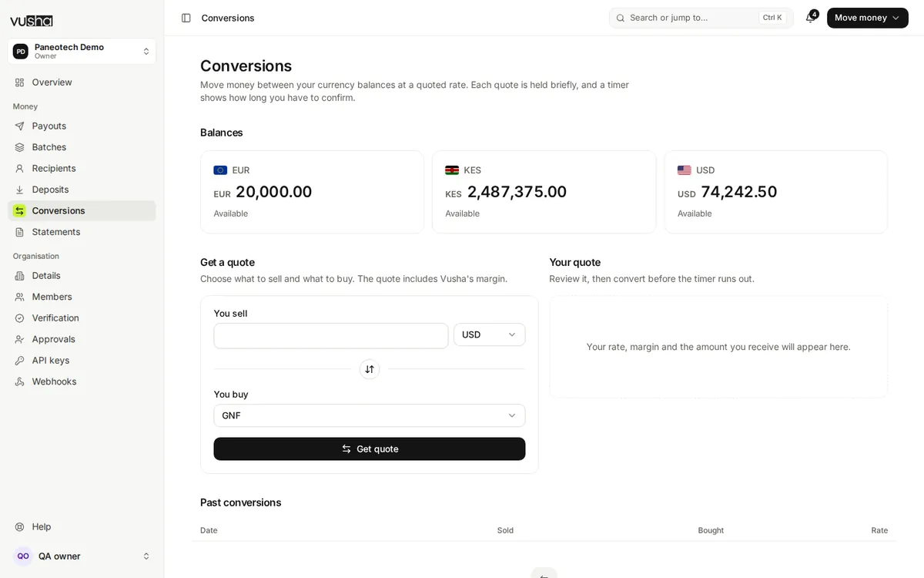The image size is (924, 578).
Task: Click the KES 2,487,375.00 balance
Action: (506, 193)
